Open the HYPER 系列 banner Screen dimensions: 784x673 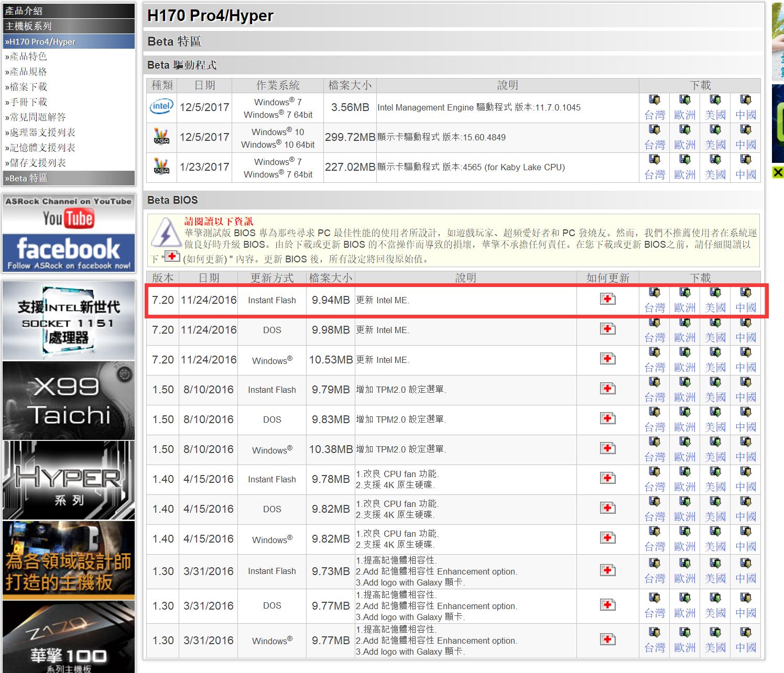(69, 480)
